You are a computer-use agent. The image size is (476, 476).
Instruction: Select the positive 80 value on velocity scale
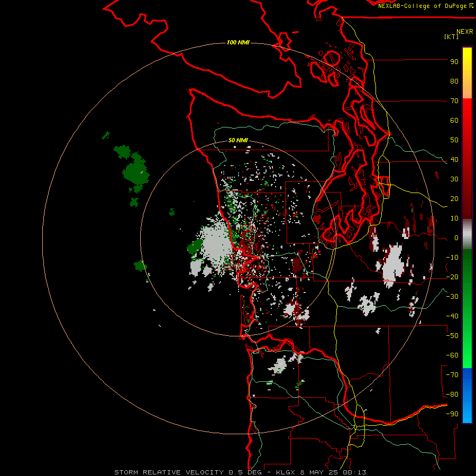click(454, 81)
